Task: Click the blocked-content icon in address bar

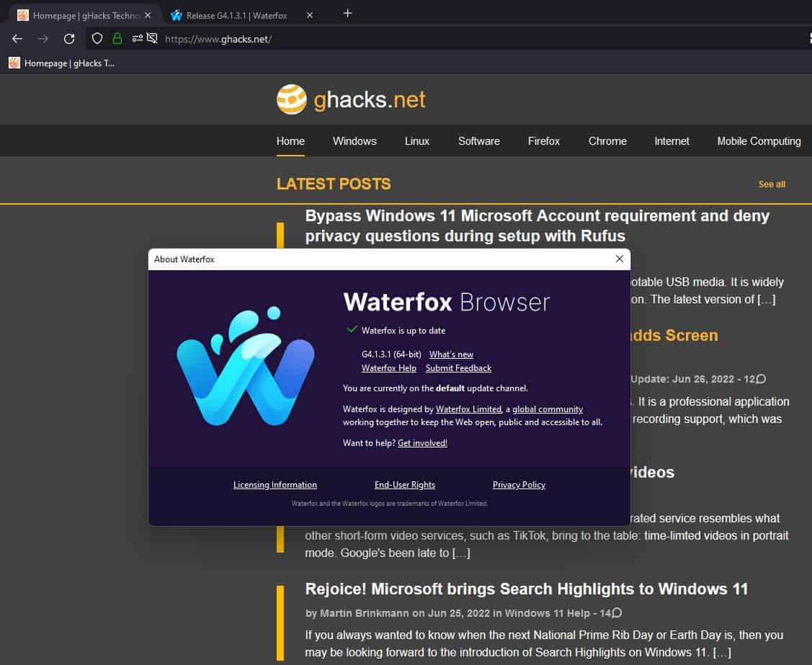Action: click(x=151, y=39)
